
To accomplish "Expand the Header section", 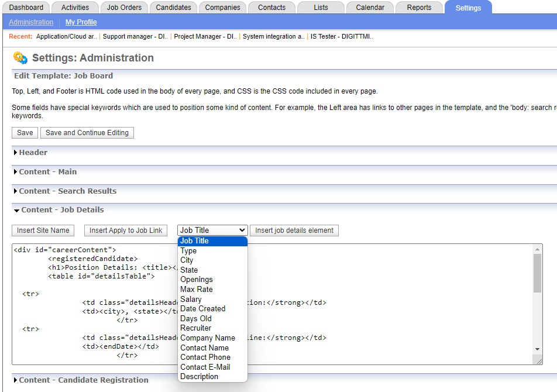I will 33,153.
